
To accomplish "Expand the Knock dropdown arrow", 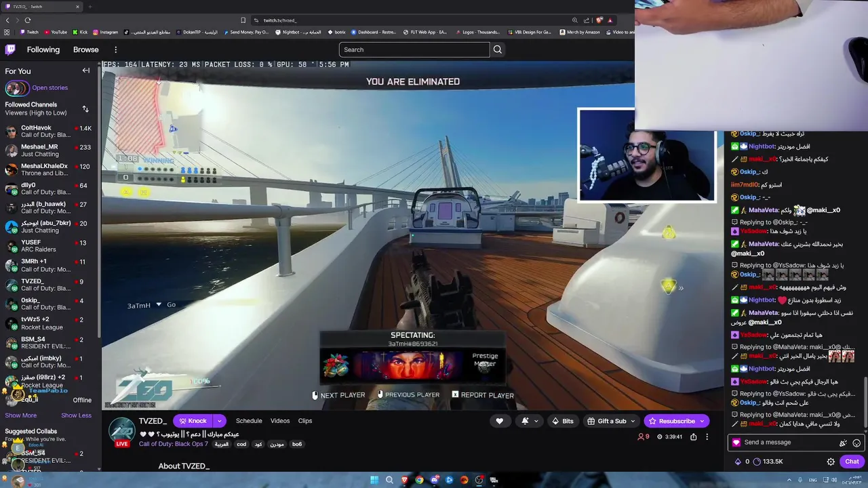I will click(x=219, y=421).
